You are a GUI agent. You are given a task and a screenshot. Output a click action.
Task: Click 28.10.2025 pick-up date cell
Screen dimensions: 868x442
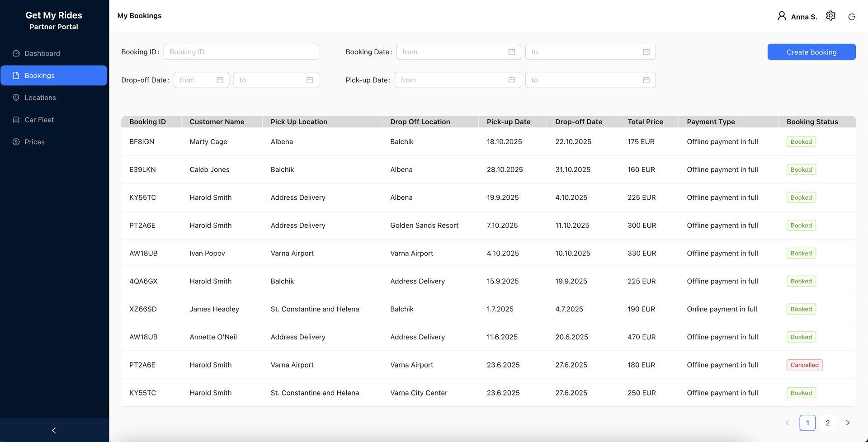pos(505,170)
